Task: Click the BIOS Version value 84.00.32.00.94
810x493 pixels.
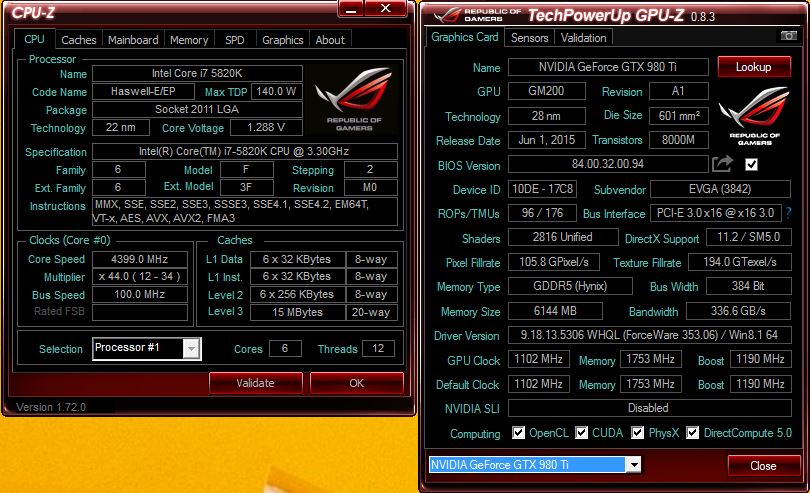Action: (x=608, y=164)
